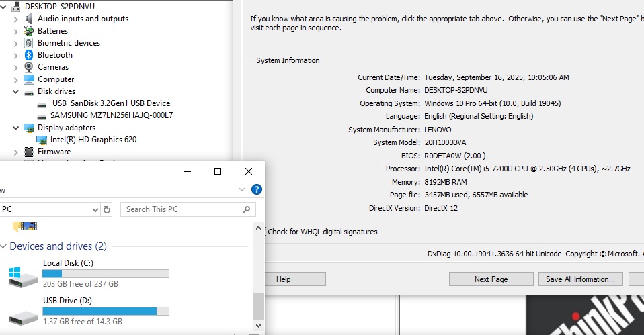The width and height of the screenshot is (644, 335).
Task: Toggle Check for WHQL digital signatures checkbox
Action: click(265, 232)
